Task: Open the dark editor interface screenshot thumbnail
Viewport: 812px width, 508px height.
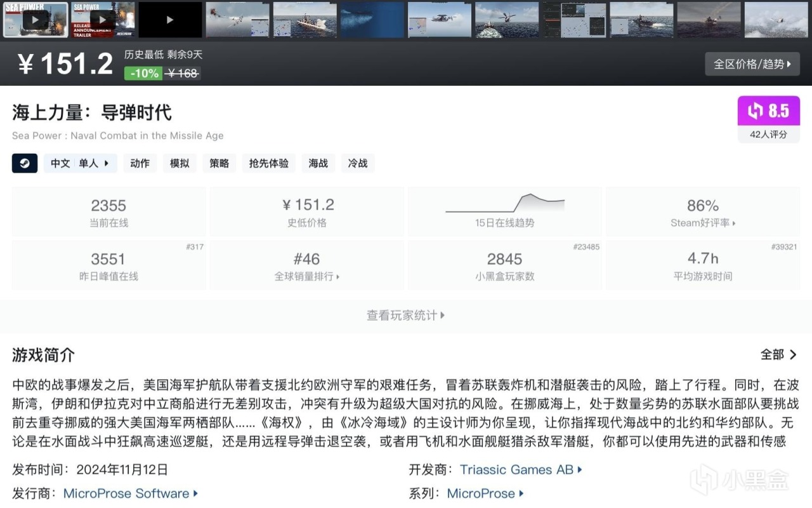Action: pyautogui.click(x=574, y=20)
